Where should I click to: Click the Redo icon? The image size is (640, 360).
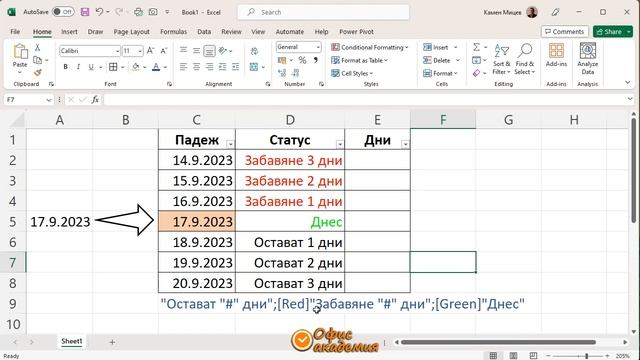click(x=118, y=12)
